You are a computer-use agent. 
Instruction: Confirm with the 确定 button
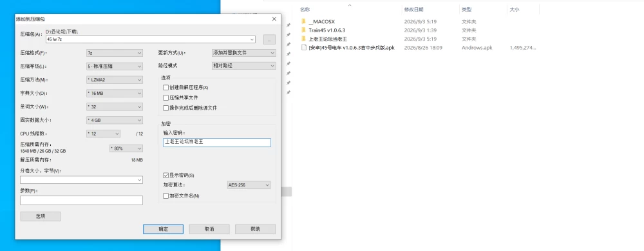(x=163, y=229)
